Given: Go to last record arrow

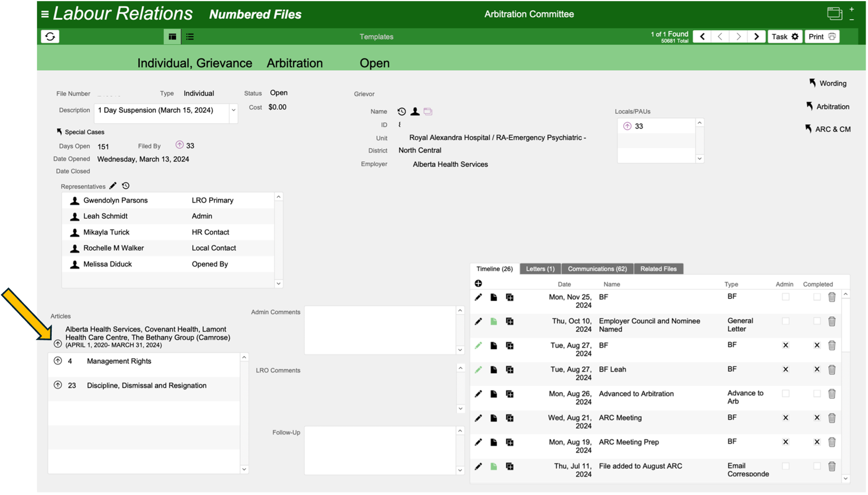Looking at the screenshot, I should tap(756, 36).
